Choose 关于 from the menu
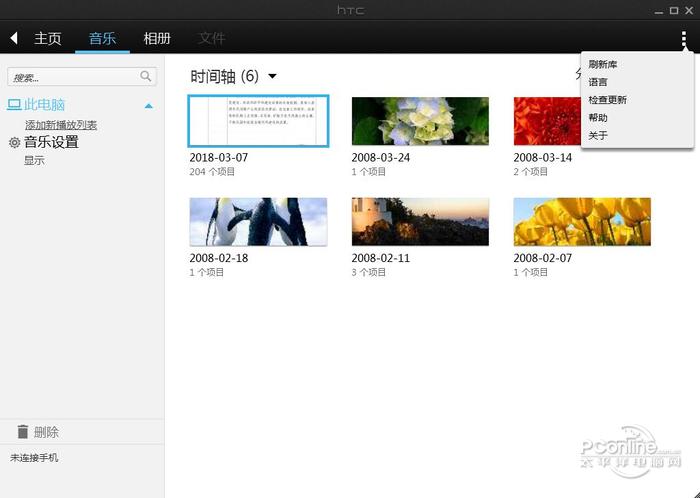The width and height of the screenshot is (700, 498). click(597, 136)
